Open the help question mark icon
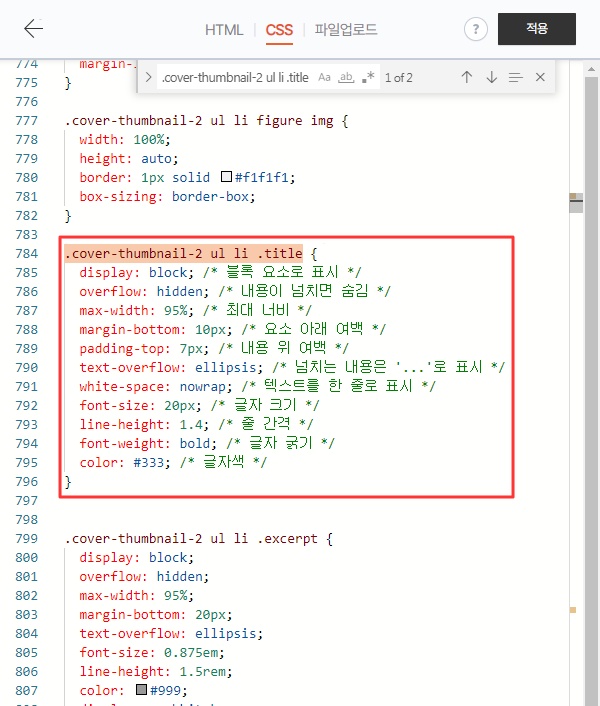 476,29
